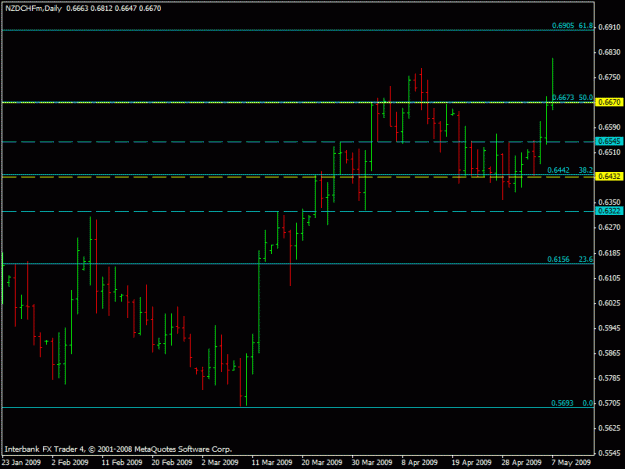This screenshot has width=625, height=469.
Task: Click the 0.5625 price scale value
Action: point(609,428)
